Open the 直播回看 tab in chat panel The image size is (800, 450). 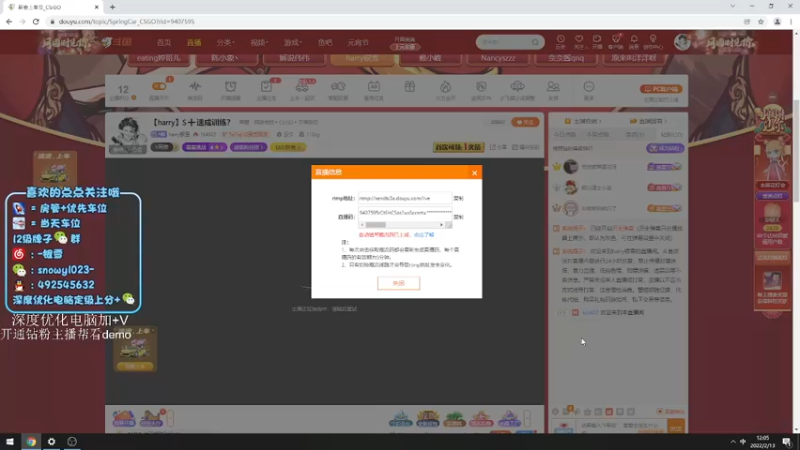coord(648,121)
